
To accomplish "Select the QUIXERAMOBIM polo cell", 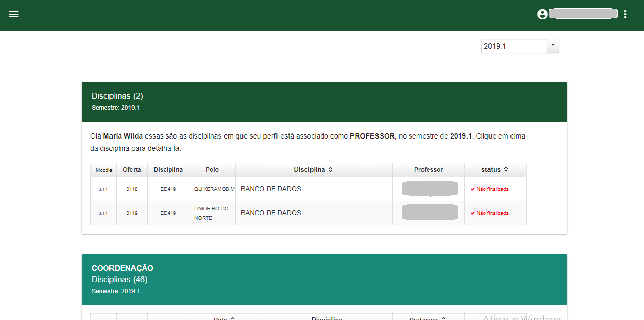I will tap(214, 189).
